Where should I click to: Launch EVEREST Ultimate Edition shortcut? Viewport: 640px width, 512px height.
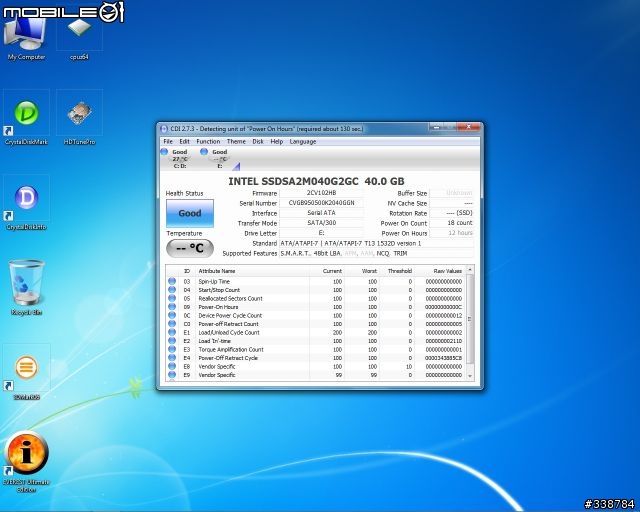[26, 461]
